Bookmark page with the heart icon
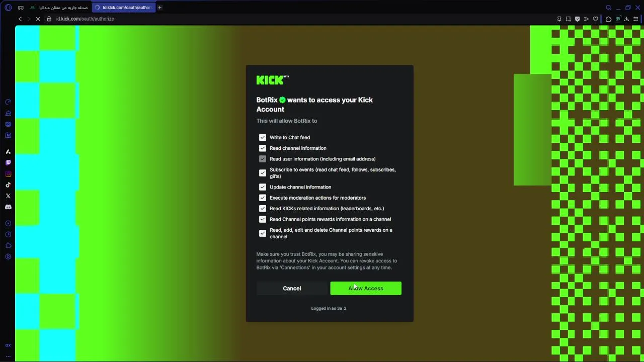This screenshot has width=644, height=362. [595, 19]
